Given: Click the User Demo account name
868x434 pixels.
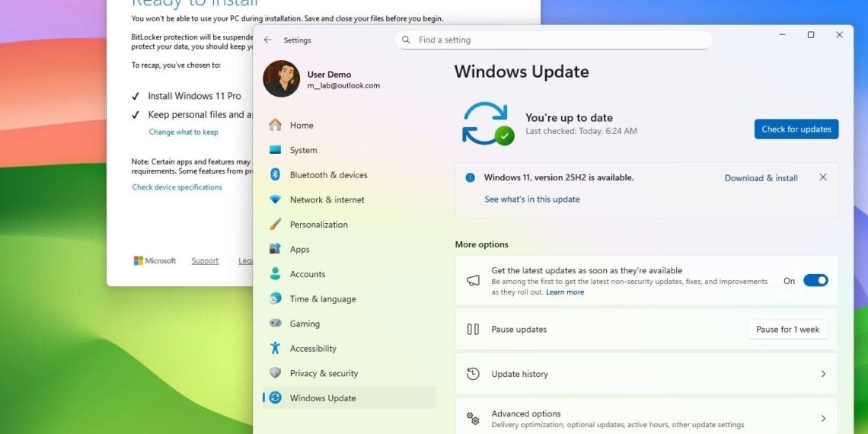Looking at the screenshot, I should pyautogui.click(x=329, y=74).
